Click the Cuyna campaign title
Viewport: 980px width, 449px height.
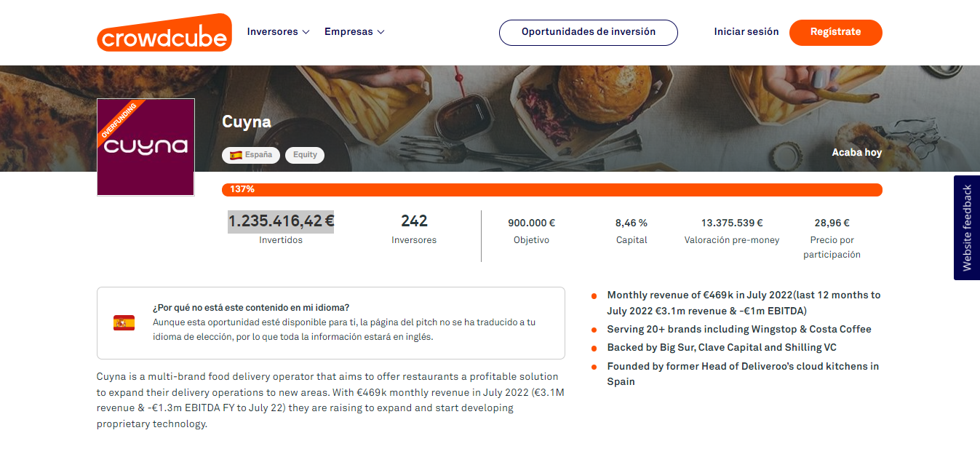pyautogui.click(x=247, y=122)
